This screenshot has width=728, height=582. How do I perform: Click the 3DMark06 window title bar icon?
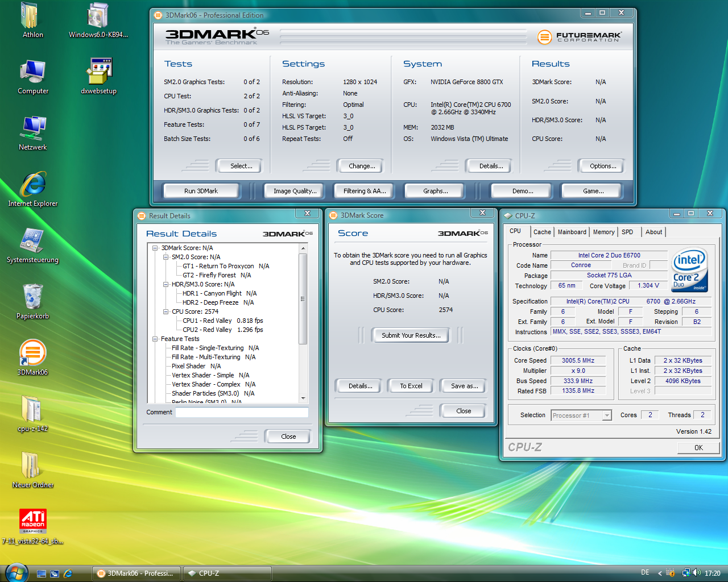coord(158,15)
